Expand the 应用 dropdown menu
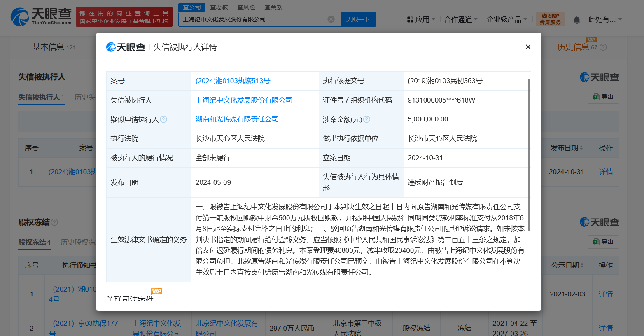 [433, 19]
